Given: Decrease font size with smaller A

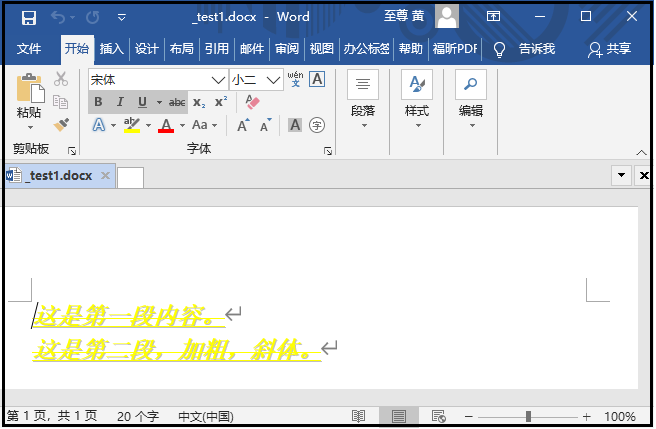Looking at the screenshot, I should 265,125.
